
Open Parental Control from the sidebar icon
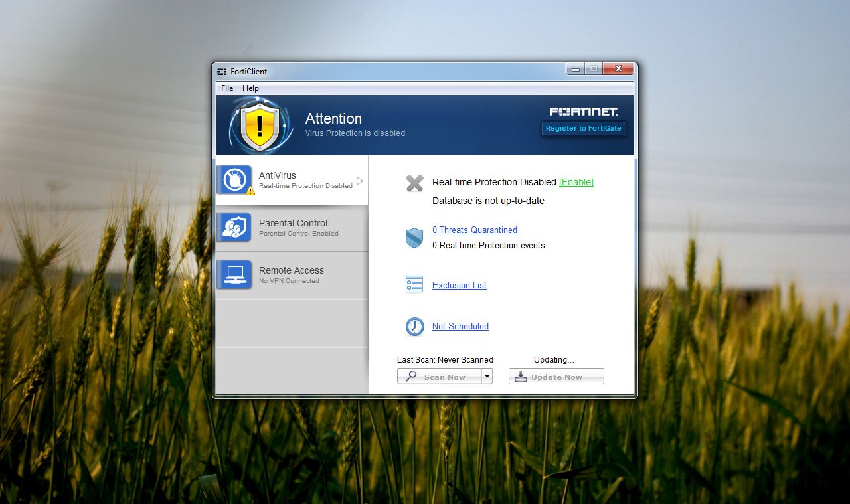(234, 228)
